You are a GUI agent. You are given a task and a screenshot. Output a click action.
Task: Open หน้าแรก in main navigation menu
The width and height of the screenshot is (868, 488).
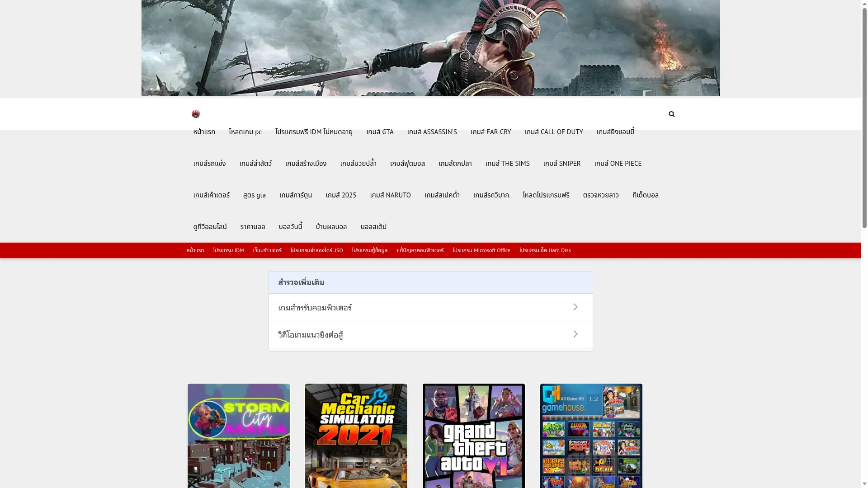(x=204, y=132)
